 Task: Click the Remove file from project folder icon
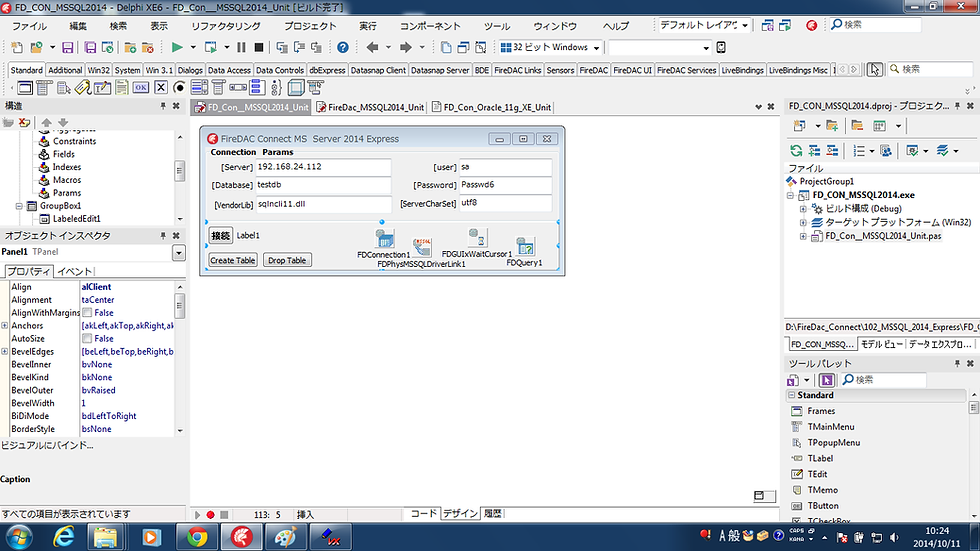coord(148,47)
